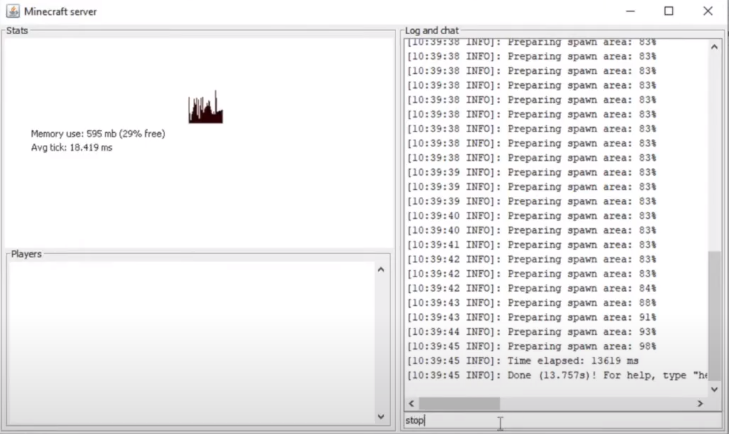Viewport: 729px width, 434px height.
Task: Click the 'Time elapsed: 13619 ms' log line
Action: (523, 361)
